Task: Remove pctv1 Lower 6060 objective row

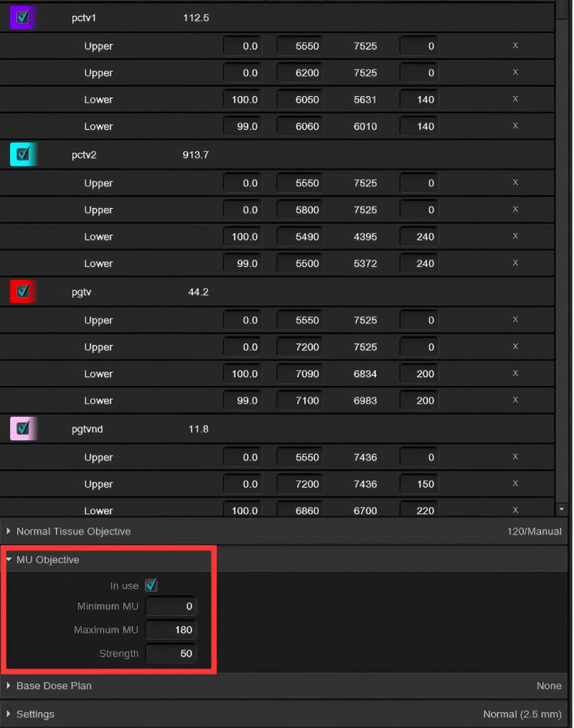Action: [515, 126]
